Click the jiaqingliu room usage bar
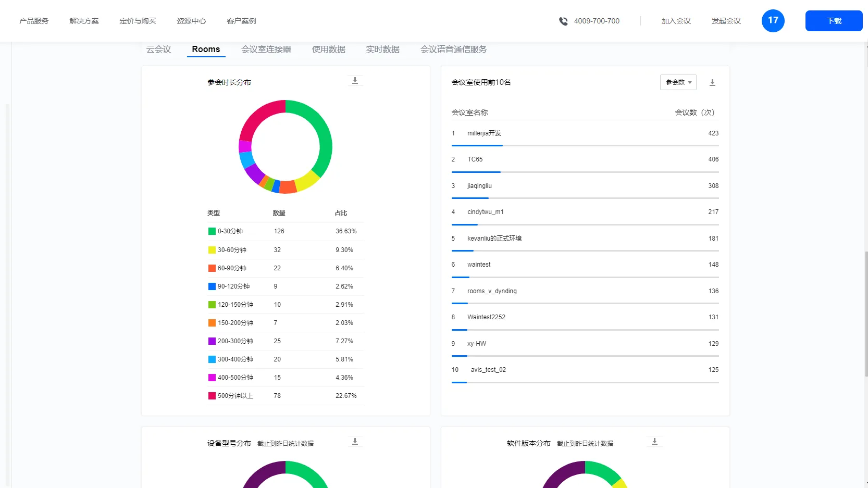The image size is (868, 488). pos(585,198)
